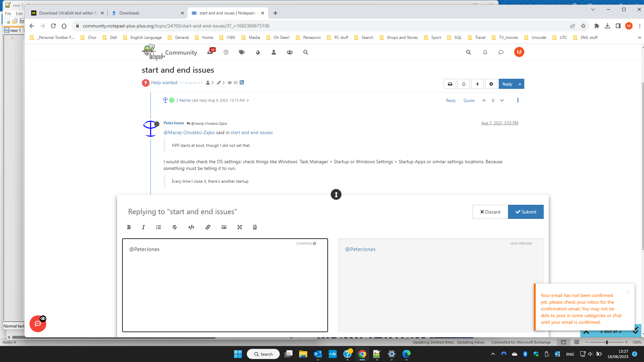Show more bookmarks chevron
644x362 pixels.
639,38
